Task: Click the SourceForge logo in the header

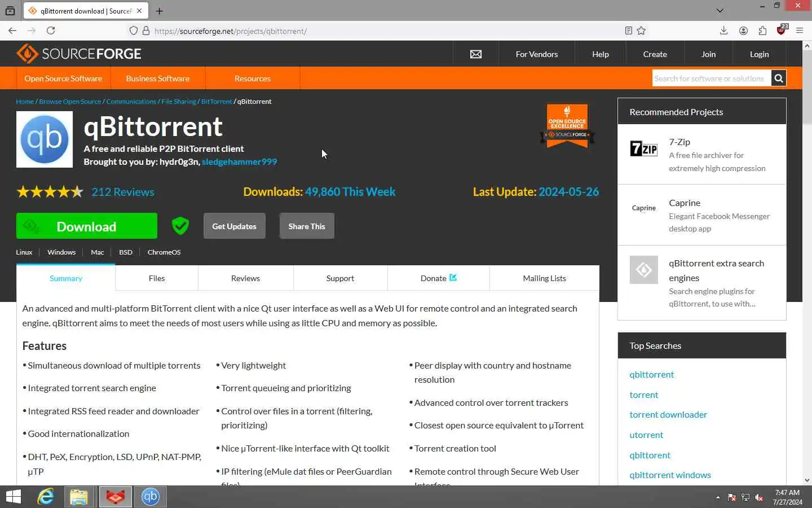Action: click(x=79, y=54)
